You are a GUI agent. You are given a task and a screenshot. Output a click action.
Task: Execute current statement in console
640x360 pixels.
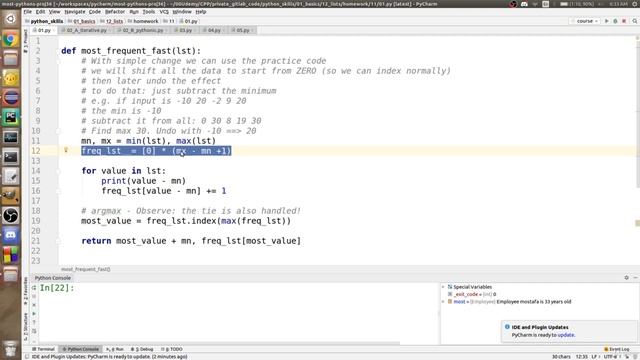[34, 313]
